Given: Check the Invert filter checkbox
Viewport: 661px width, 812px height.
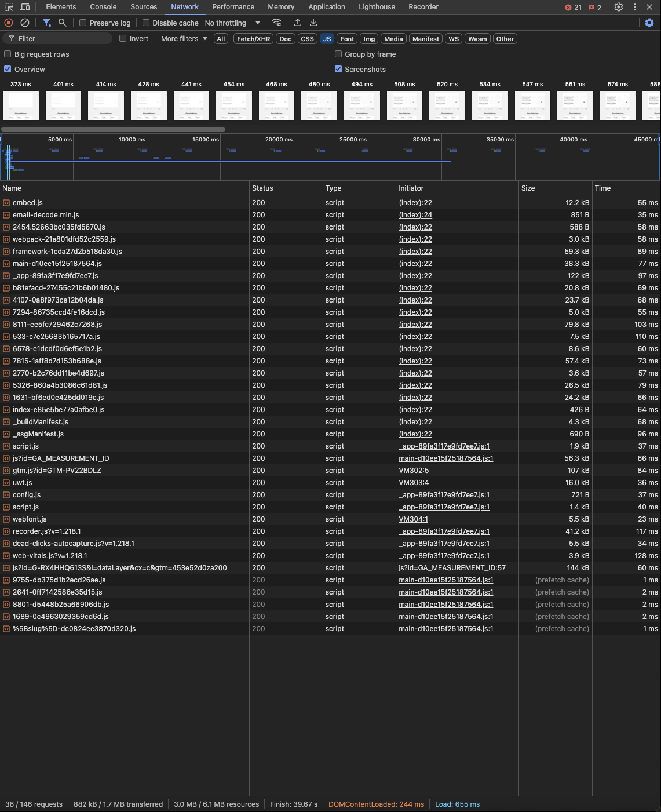Looking at the screenshot, I should coord(123,38).
